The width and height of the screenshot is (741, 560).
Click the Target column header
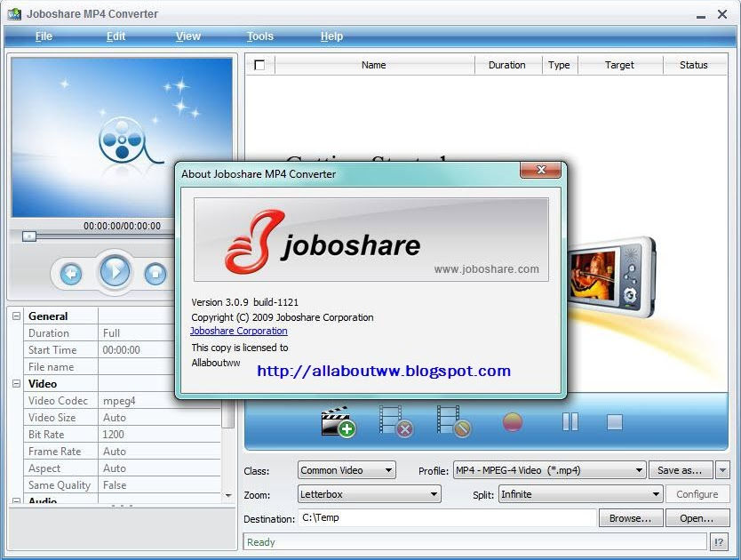coord(619,65)
